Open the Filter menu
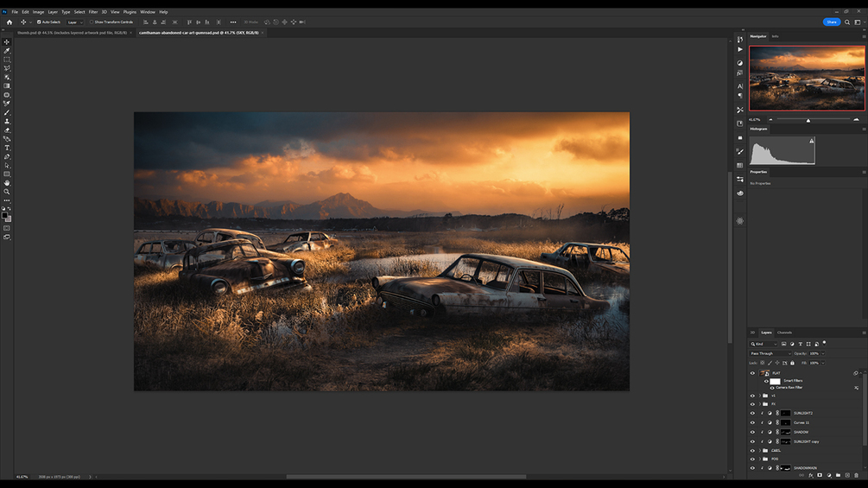This screenshot has height=488, width=868. pyautogui.click(x=93, y=11)
